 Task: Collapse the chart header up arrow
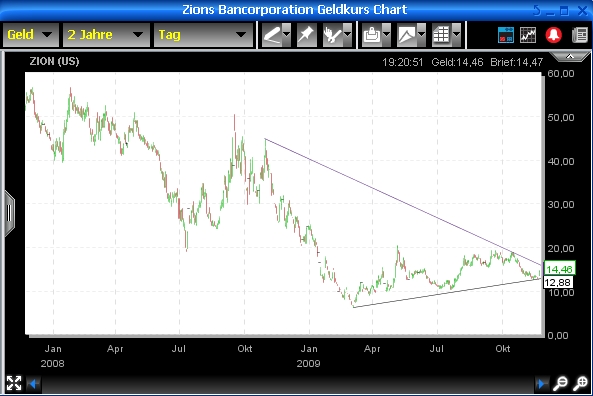coord(570,57)
